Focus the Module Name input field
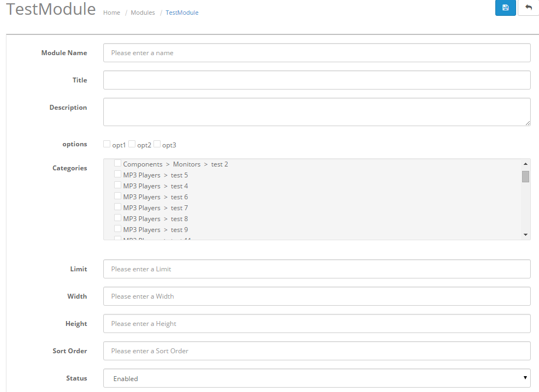This screenshot has height=392, width=539. [x=317, y=53]
